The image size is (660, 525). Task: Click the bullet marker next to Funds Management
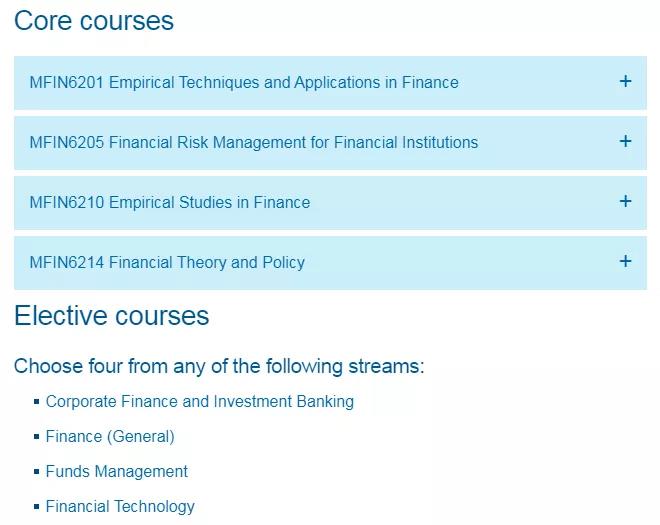tap(37, 472)
